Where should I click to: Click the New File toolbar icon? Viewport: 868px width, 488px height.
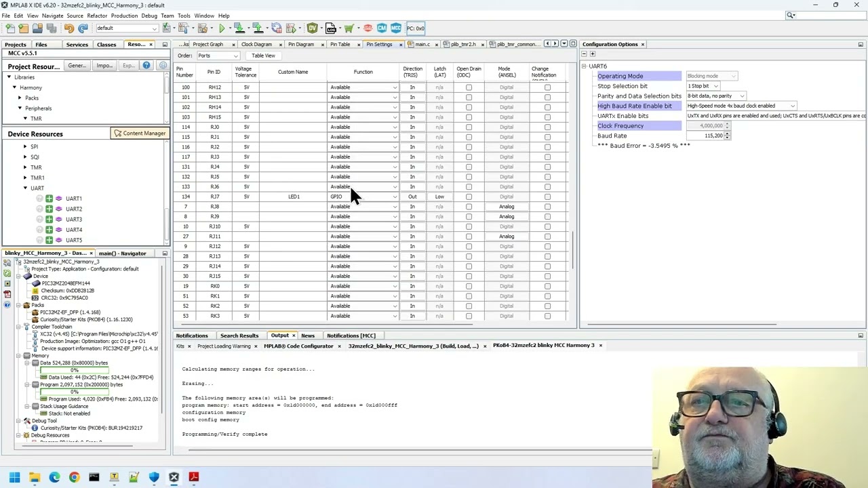point(10,28)
